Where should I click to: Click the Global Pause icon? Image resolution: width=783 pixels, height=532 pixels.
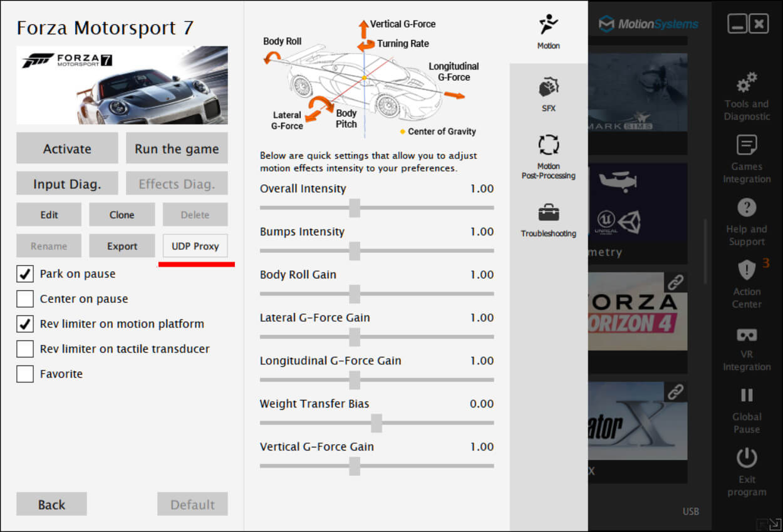[747, 395]
